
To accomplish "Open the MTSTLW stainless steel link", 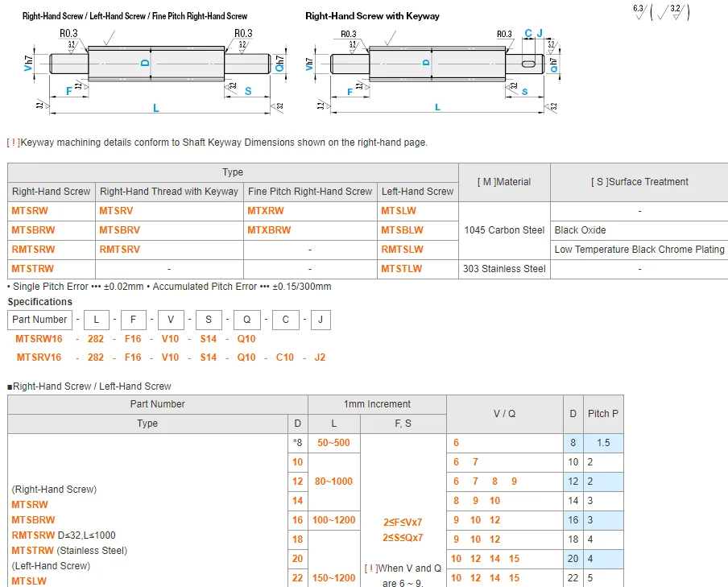I will click(x=401, y=269).
